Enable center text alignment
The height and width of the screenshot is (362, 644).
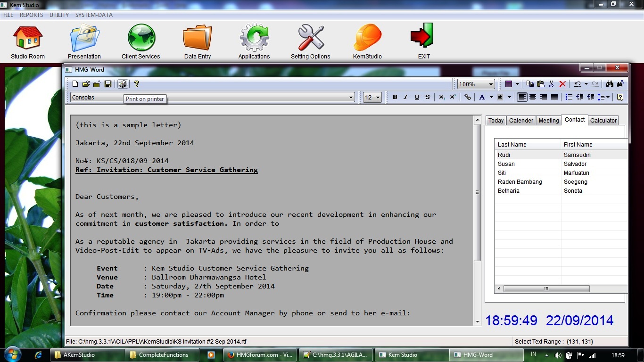click(x=533, y=97)
